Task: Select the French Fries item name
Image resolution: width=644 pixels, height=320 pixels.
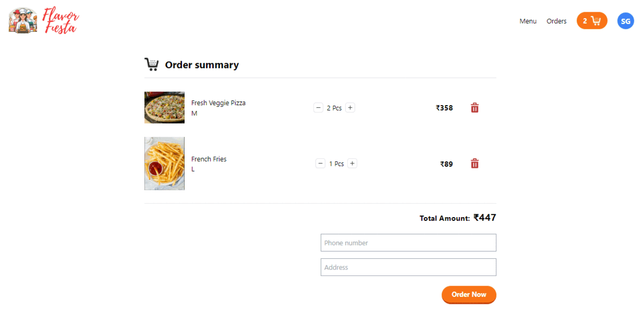Action: click(x=209, y=159)
